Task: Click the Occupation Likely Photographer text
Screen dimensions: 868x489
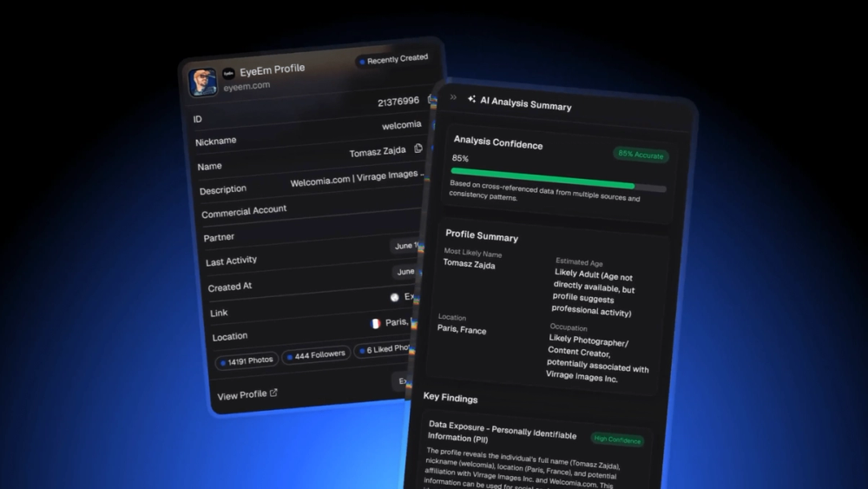Action: tap(597, 358)
